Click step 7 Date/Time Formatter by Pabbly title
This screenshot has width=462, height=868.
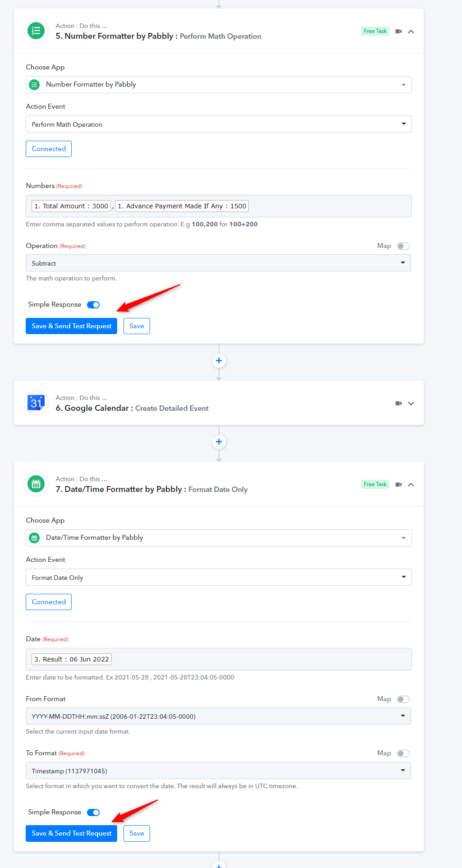pos(151,489)
